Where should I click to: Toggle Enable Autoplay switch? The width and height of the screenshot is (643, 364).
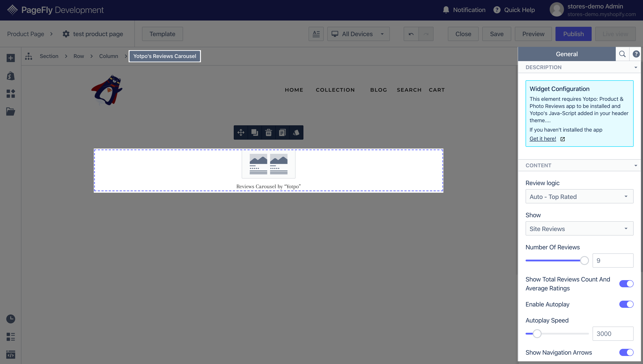coord(626,304)
